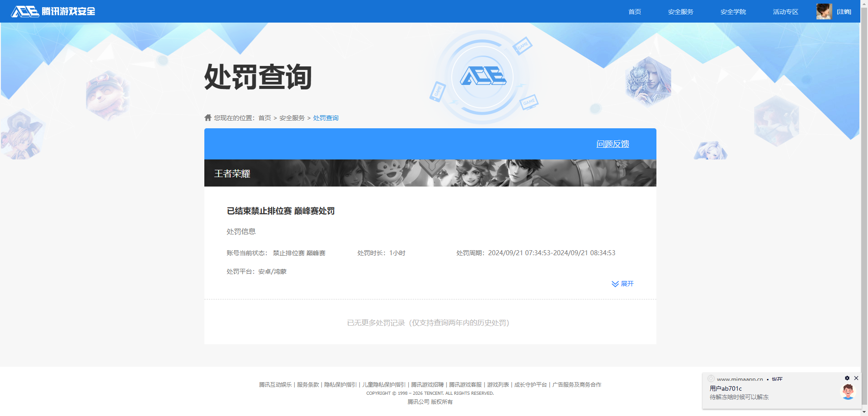
Task: Expand 展开 to show full penalty details
Action: 627,284
